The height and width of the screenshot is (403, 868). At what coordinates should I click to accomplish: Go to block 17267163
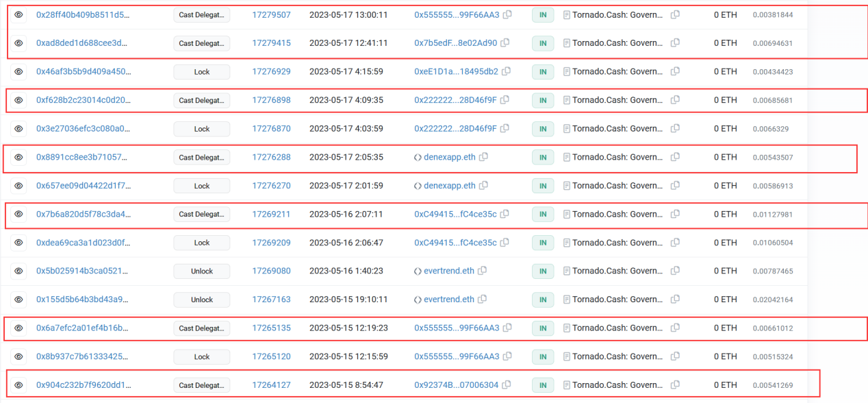click(271, 300)
